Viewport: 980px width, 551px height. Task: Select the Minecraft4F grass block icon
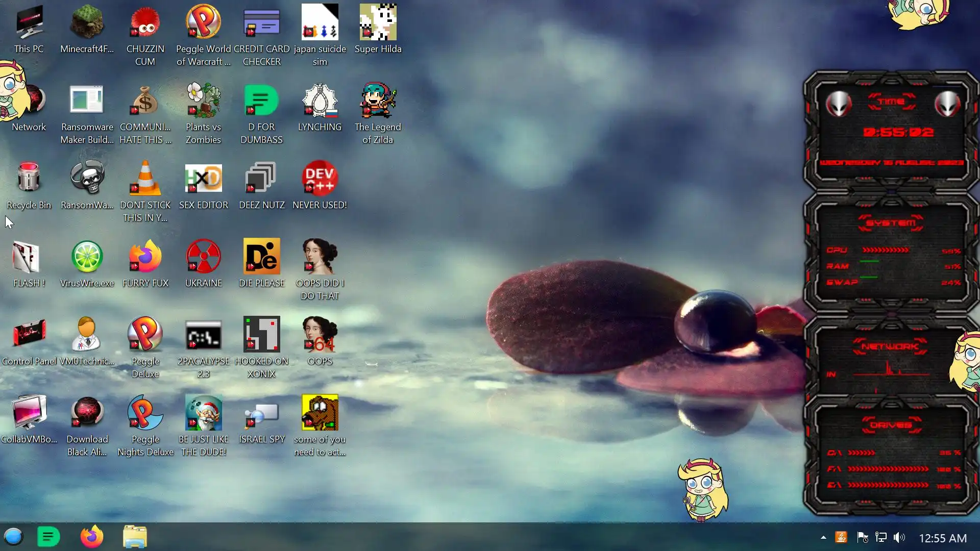(x=87, y=23)
